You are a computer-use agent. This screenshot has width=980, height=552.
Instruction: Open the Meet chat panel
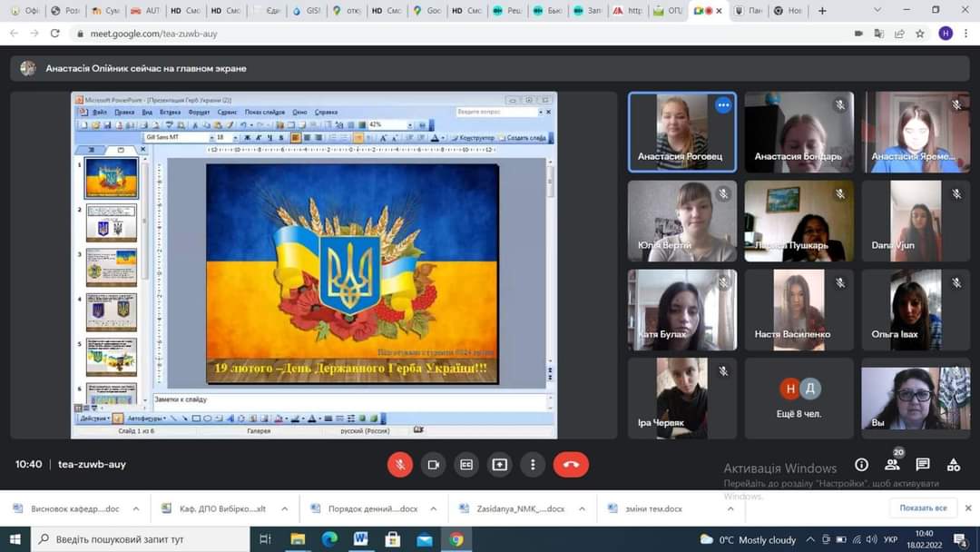pyautogui.click(x=923, y=465)
